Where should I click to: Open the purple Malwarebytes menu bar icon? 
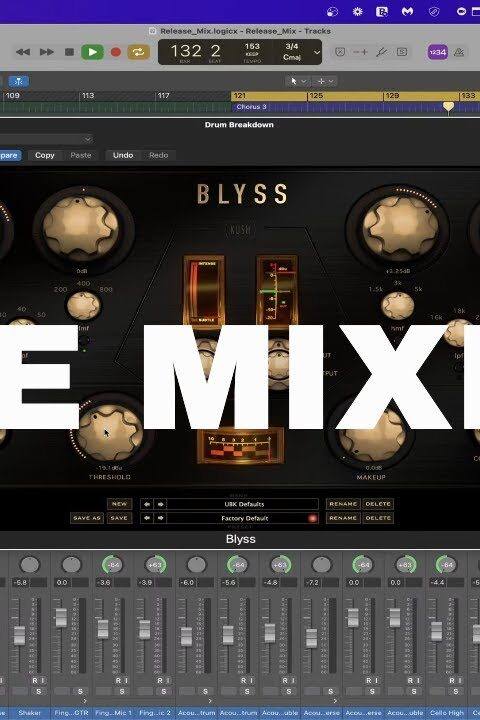click(x=407, y=11)
